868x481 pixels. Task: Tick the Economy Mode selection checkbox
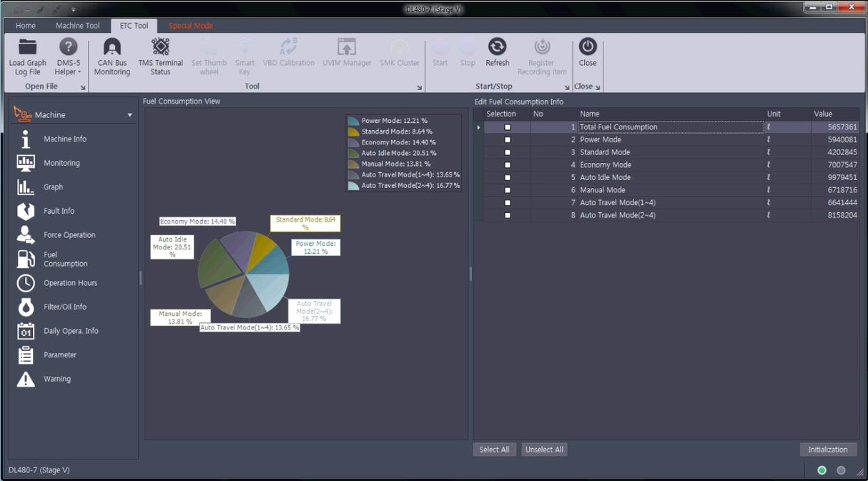pos(508,165)
